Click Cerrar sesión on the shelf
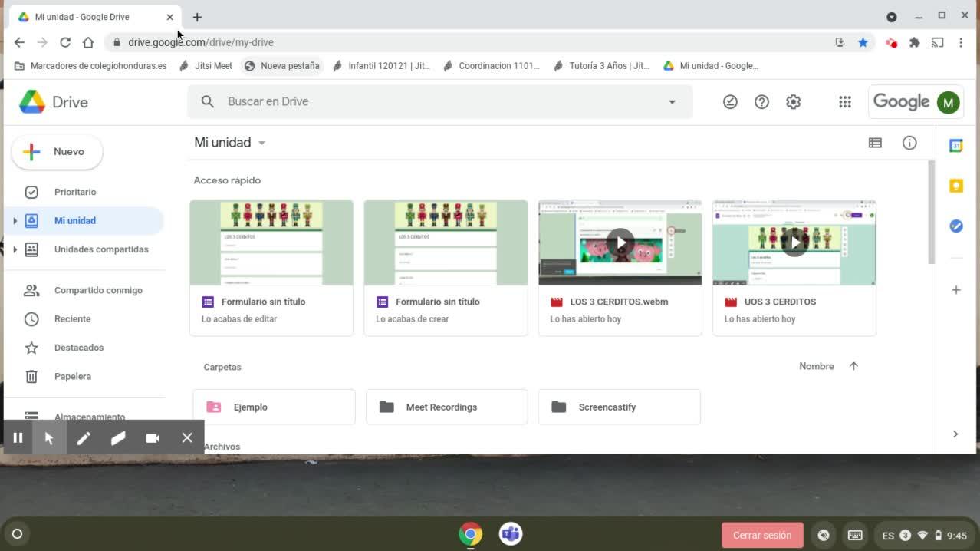Viewport: 980px width, 551px height. [x=761, y=536]
